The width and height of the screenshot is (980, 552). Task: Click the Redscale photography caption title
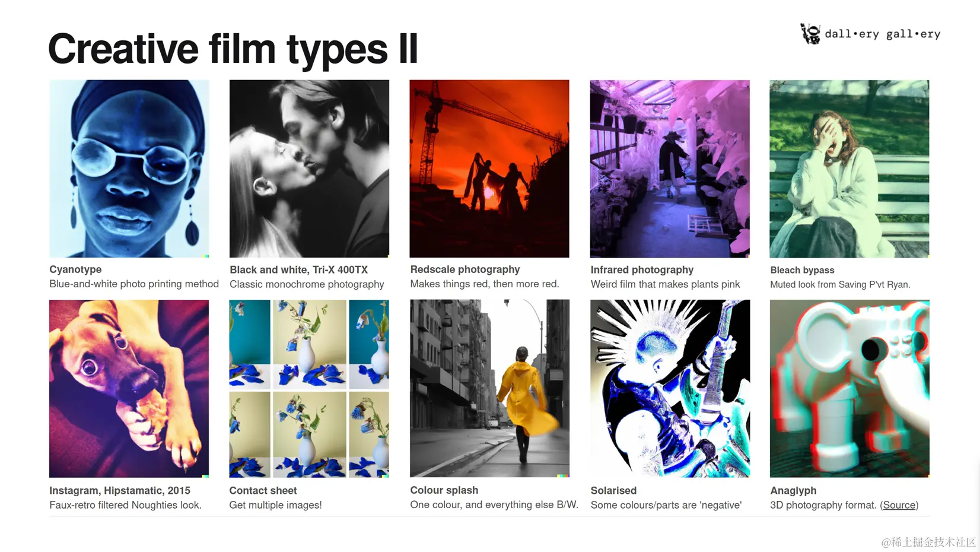[x=465, y=269]
